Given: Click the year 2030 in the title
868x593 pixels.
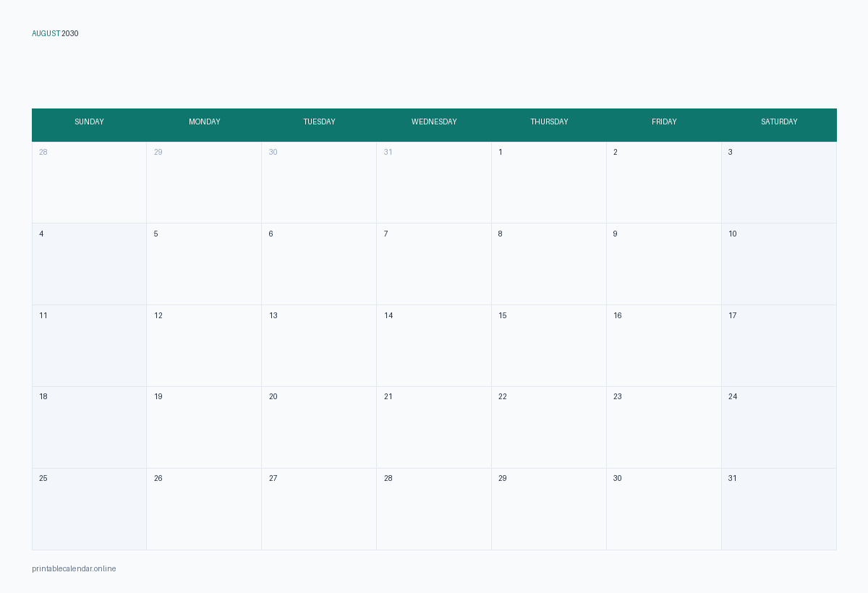Looking at the screenshot, I should (x=70, y=33).
